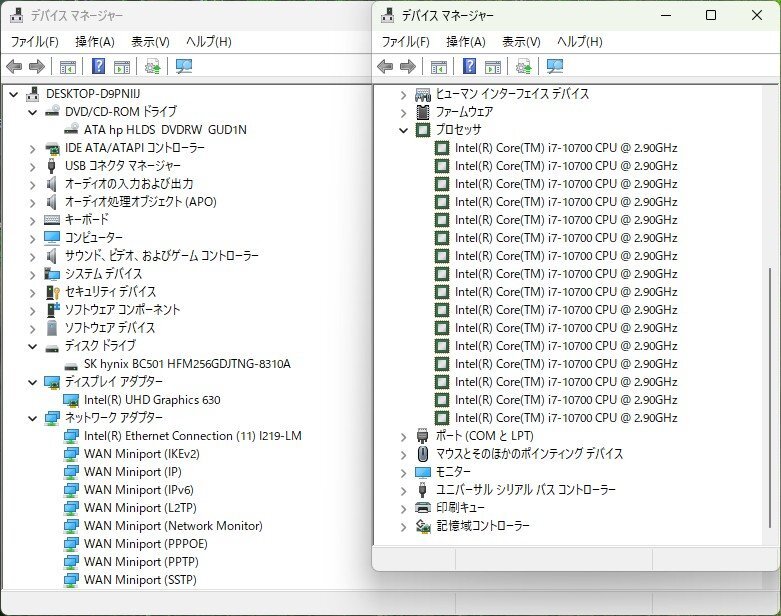Click scan hardware monitor icon in left window
781x616 pixels.
[184, 66]
